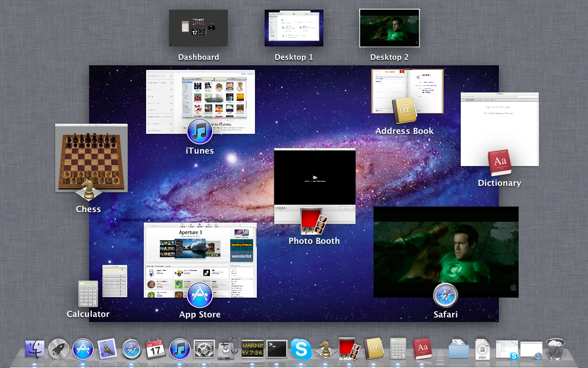This screenshot has width=588, height=368.
Task: Open iCal from the Dock
Action: [x=156, y=349]
